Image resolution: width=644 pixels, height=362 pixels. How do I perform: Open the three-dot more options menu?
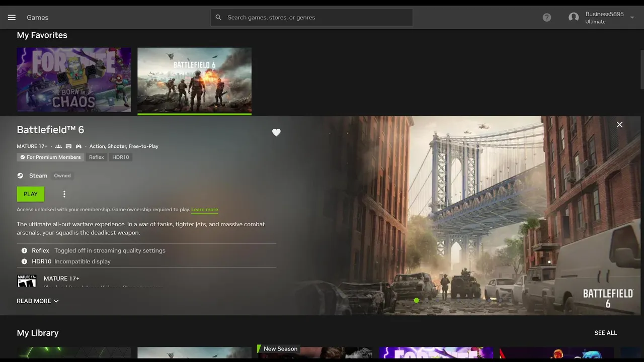[x=64, y=194]
